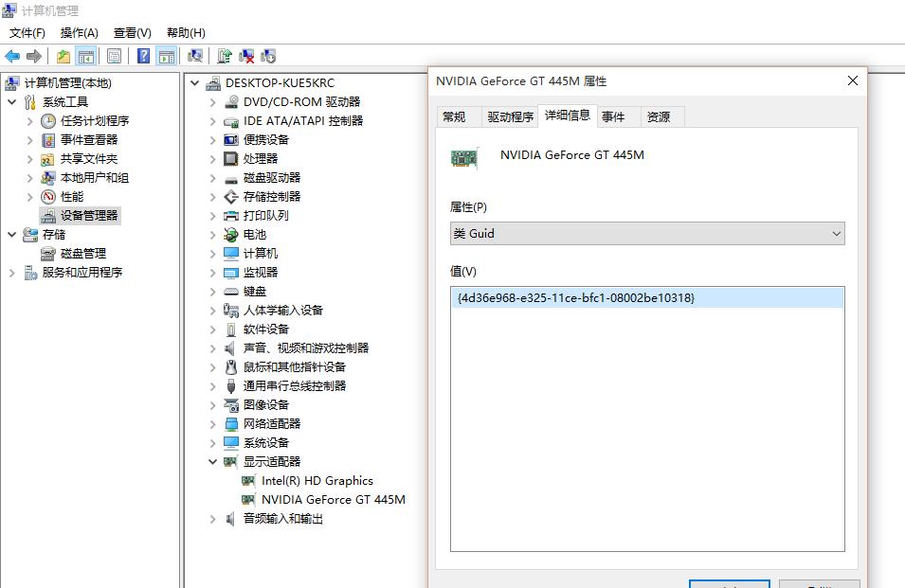Open the 帮助(H) menu
905x588 pixels.
pyautogui.click(x=186, y=33)
